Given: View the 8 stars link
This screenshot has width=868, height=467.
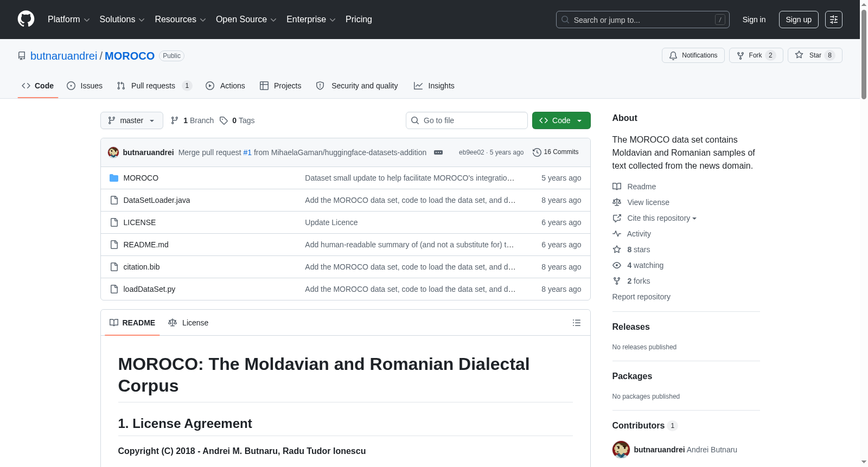Looking at the screenshot, I should pos(631,250).
